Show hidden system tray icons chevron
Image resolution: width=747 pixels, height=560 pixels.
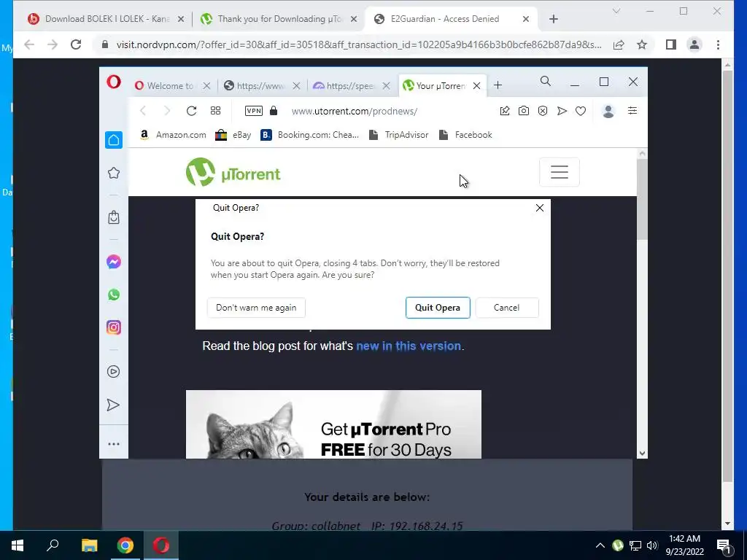point(600,545)
